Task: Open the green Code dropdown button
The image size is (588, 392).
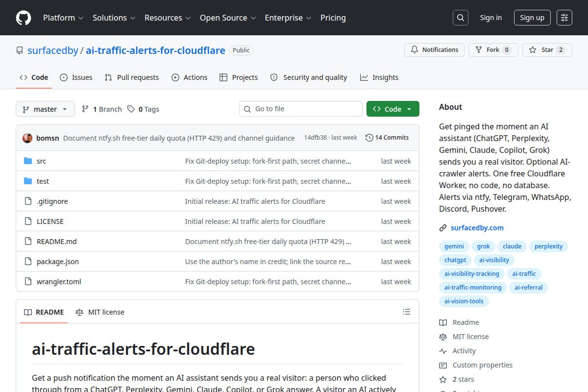Action: coord(393,109)
